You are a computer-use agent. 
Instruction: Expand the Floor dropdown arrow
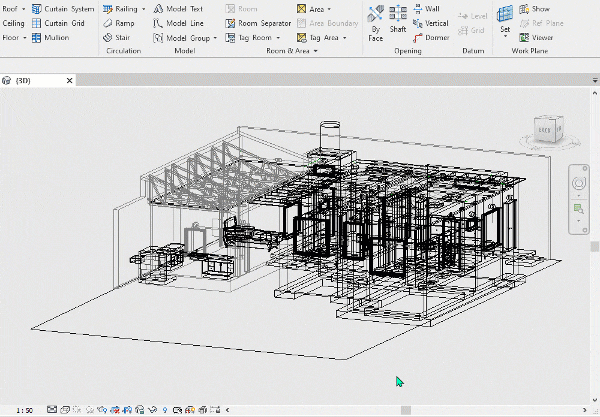click(25, 37)
